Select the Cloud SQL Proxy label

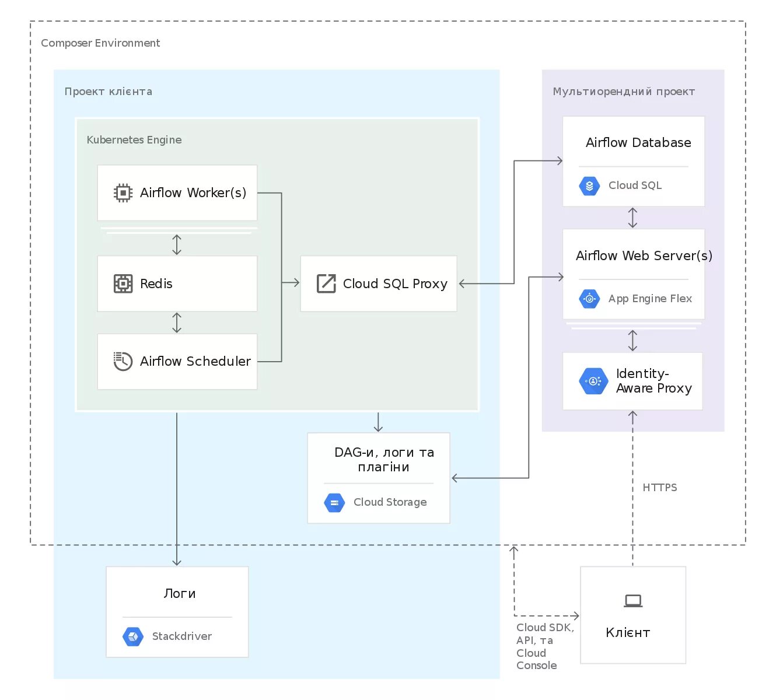[395, 283]
